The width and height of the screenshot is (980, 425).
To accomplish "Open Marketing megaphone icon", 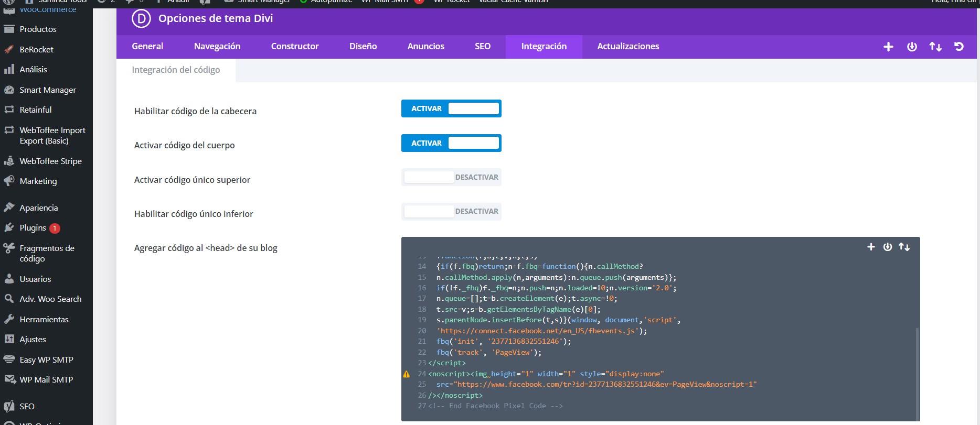I will [x=9, y=181].
